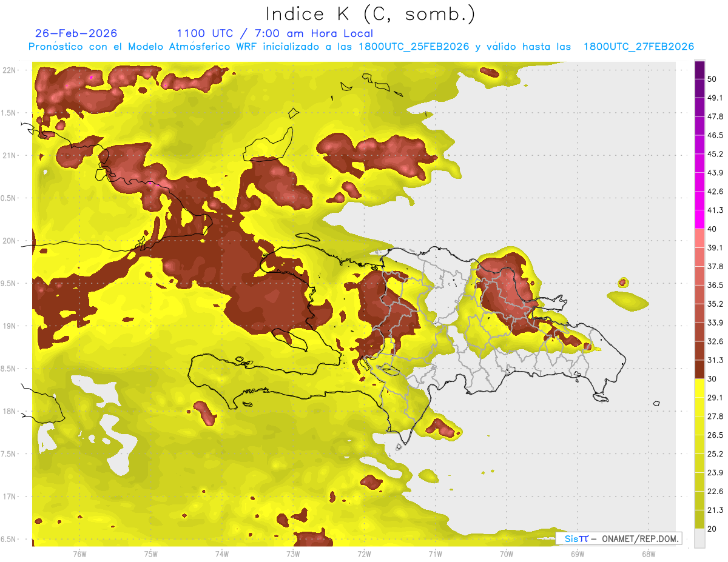Click colorbar label '32.6'

point(715,341)
